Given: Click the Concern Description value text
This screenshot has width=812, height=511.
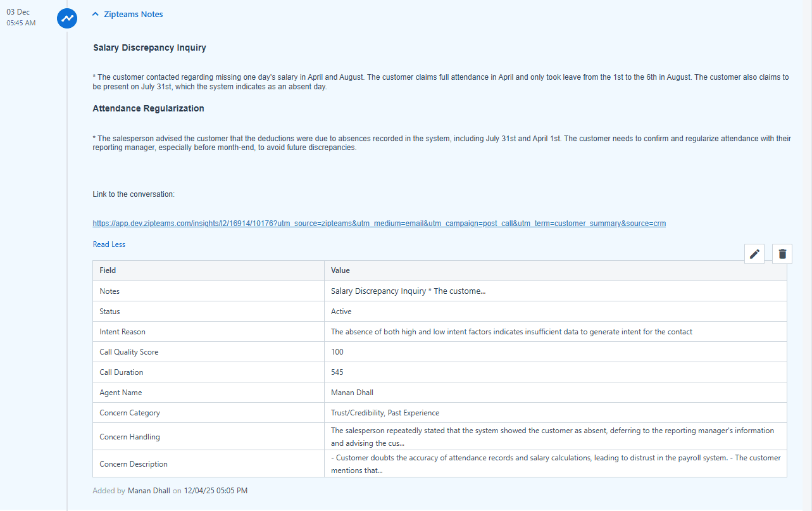Looking at the screenshot, I should point(556,464).
